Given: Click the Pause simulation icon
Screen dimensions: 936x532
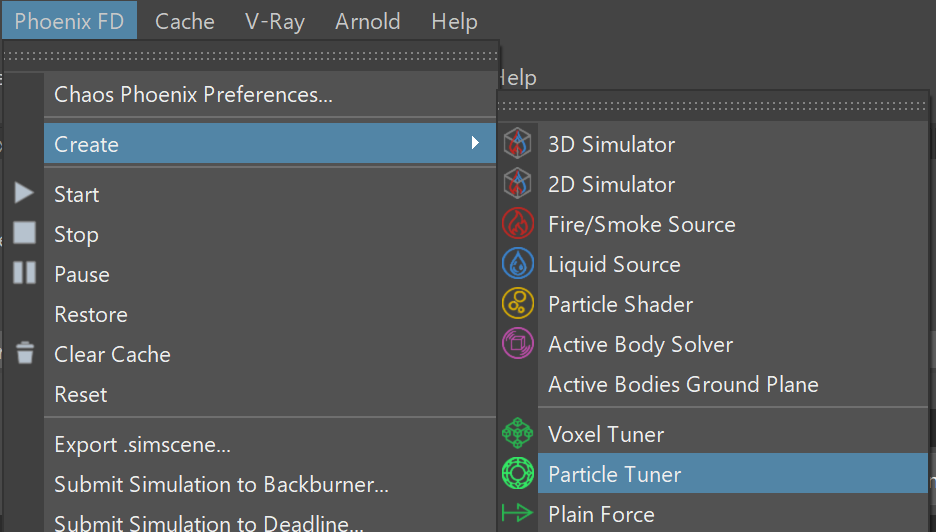Looking at the screenshot, I should 24,273.
